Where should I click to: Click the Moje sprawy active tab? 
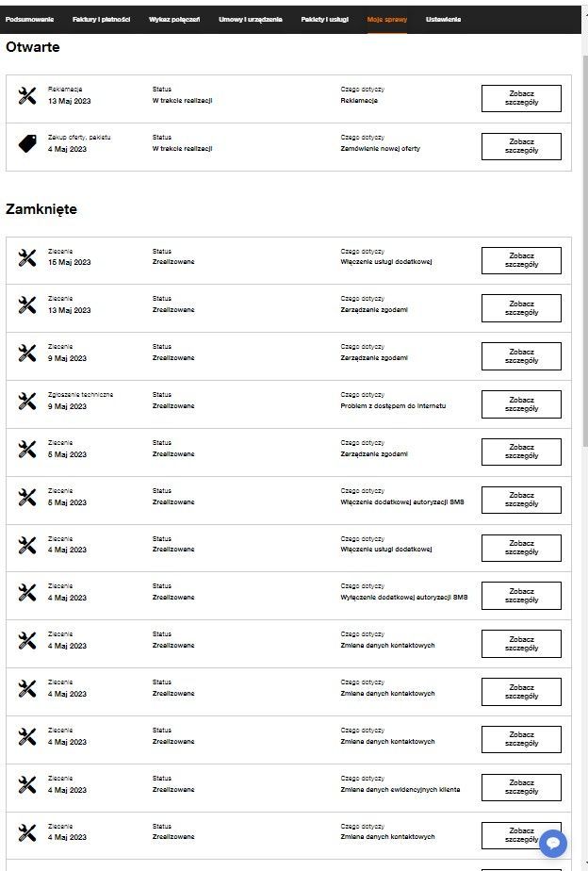[x=387, y=20]
